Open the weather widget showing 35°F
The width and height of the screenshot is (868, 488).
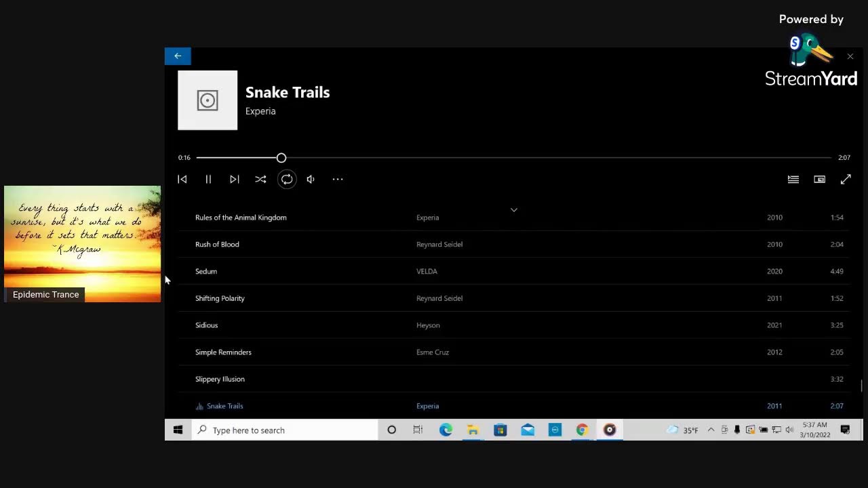pos(682,430)
